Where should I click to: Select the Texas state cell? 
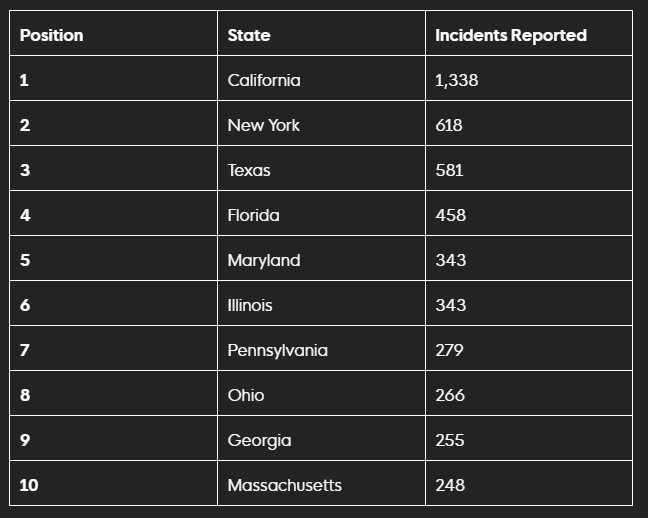click(249, 170)
